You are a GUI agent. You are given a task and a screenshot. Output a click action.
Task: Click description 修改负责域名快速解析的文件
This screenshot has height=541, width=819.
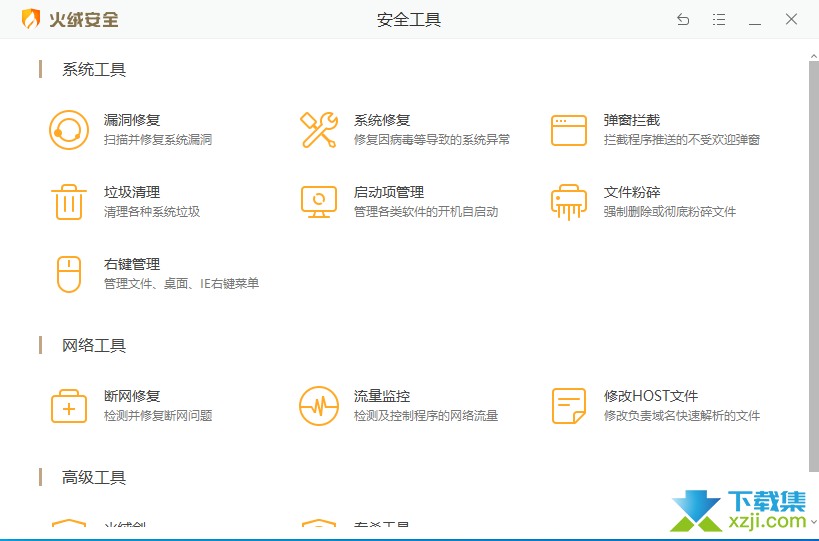pyautogui.click(x=682, y=415)
